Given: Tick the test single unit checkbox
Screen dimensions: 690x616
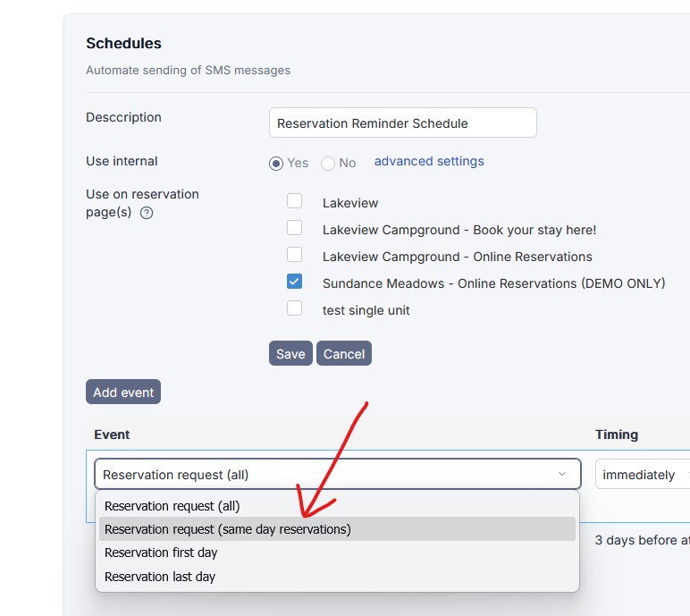Looking at the screenshot, I should click(x=294, y=308).
